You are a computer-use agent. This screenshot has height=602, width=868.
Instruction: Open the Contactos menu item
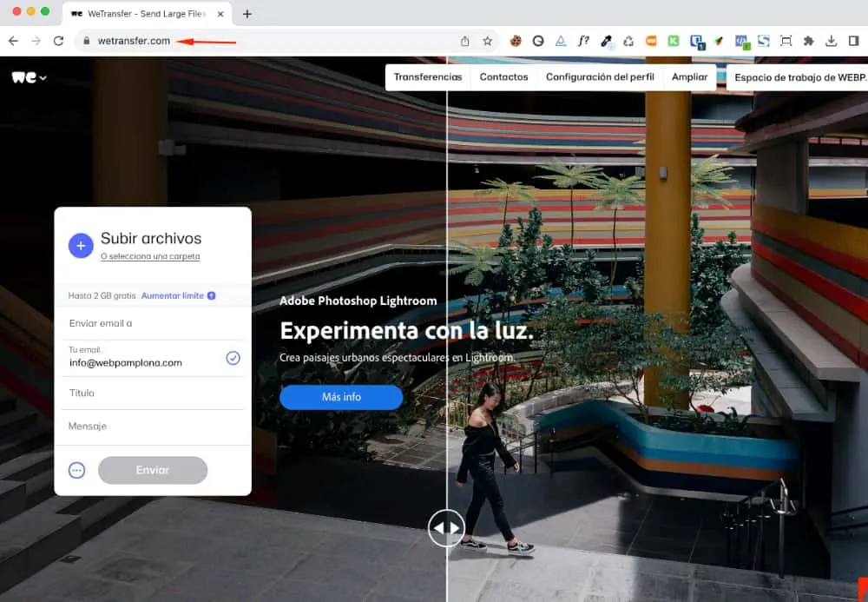503,77
